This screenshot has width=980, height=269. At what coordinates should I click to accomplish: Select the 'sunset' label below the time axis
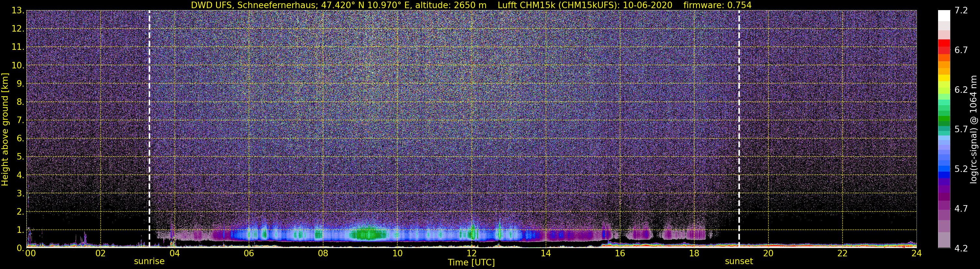pyautogui.click(x=739, y=262)
